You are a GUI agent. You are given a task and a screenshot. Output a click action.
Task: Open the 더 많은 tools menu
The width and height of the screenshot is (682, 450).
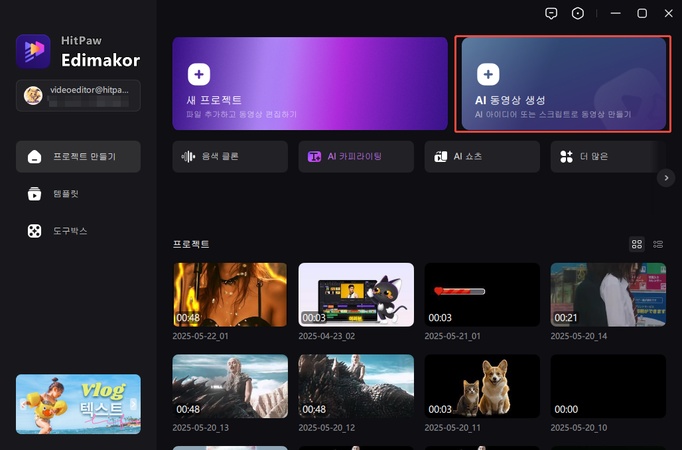pos(600,156)
